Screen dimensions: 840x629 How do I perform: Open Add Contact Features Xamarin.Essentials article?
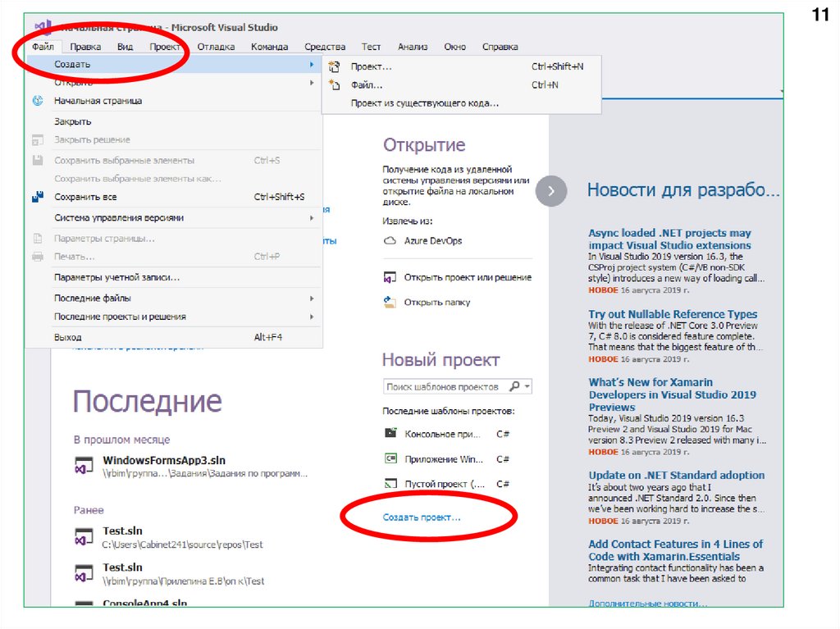coord(676,549)
